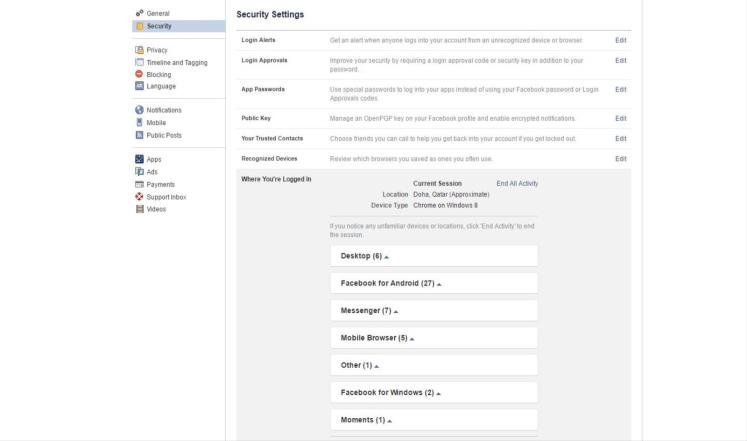747x441 pixels.
Task: Click End All Activity link
Action: tap(517, 184)
